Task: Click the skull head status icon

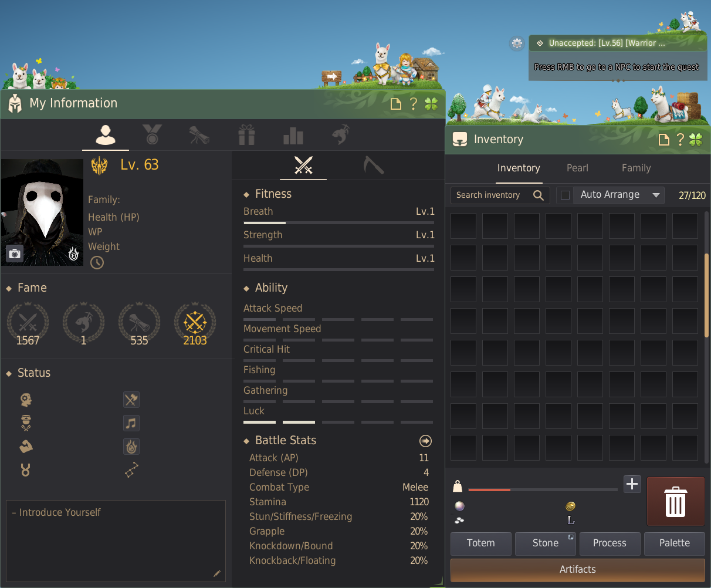Action: tap(26, 400)
